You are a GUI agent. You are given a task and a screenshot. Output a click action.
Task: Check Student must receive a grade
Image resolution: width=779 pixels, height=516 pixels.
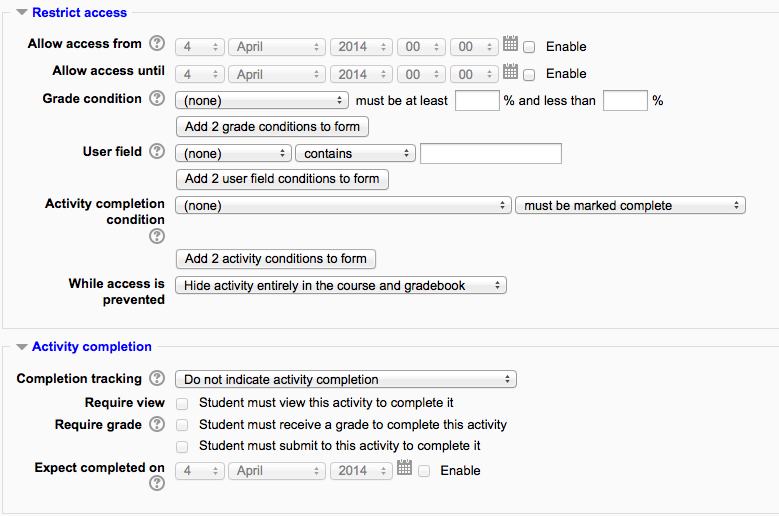(182, 425)
